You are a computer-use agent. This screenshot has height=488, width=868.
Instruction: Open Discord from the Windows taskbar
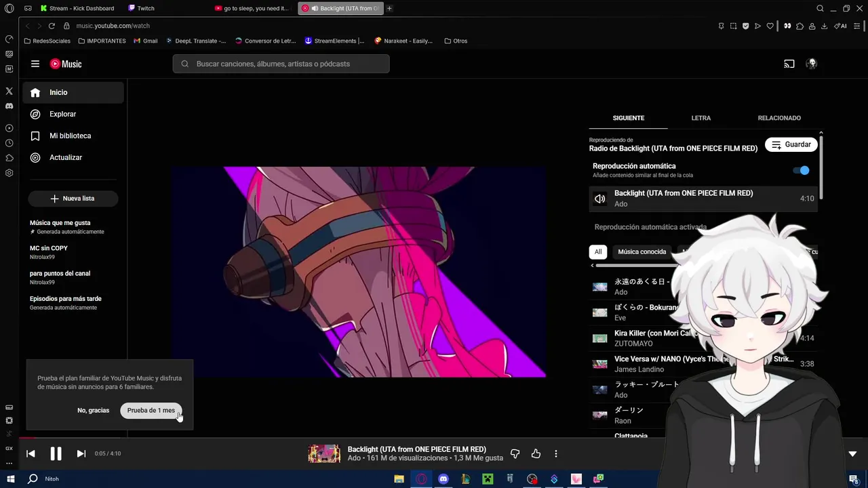(x=443, y=479)
